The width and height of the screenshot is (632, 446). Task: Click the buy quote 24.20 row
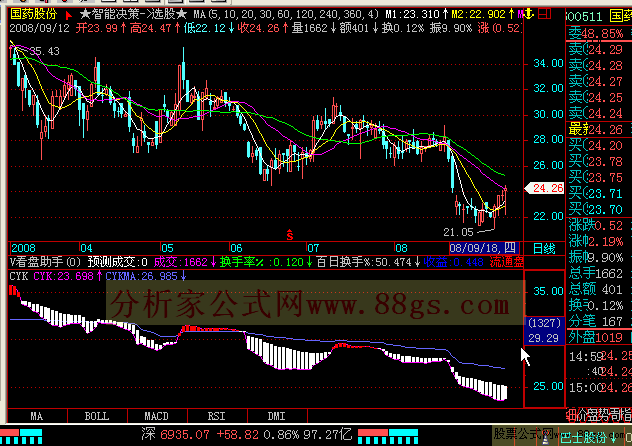[599, 145]
